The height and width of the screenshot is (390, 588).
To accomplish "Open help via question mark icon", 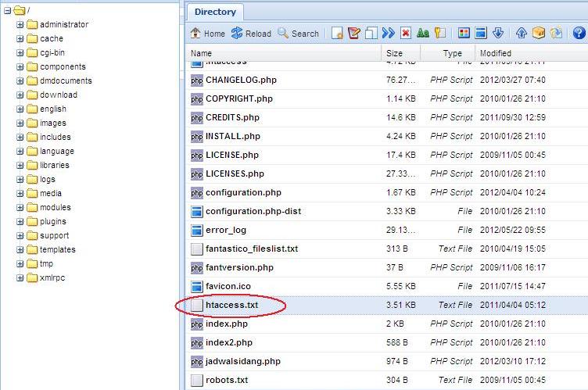I will (579, 34).
